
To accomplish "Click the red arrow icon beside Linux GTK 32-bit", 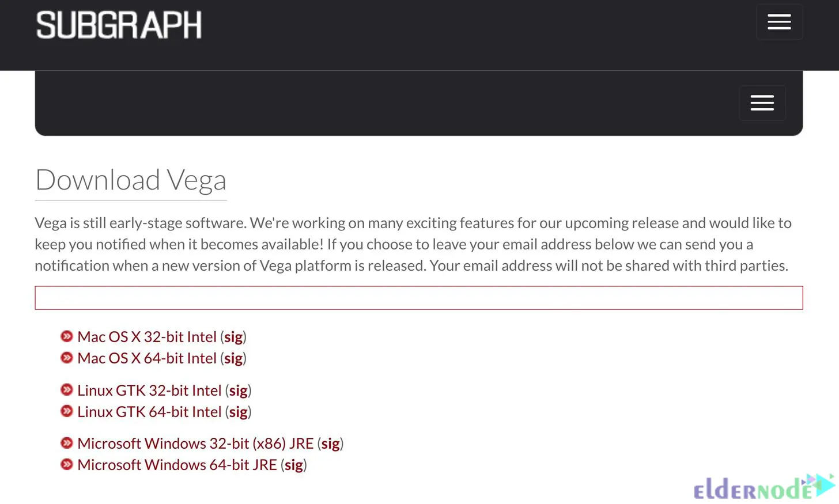I will [66, 390].
